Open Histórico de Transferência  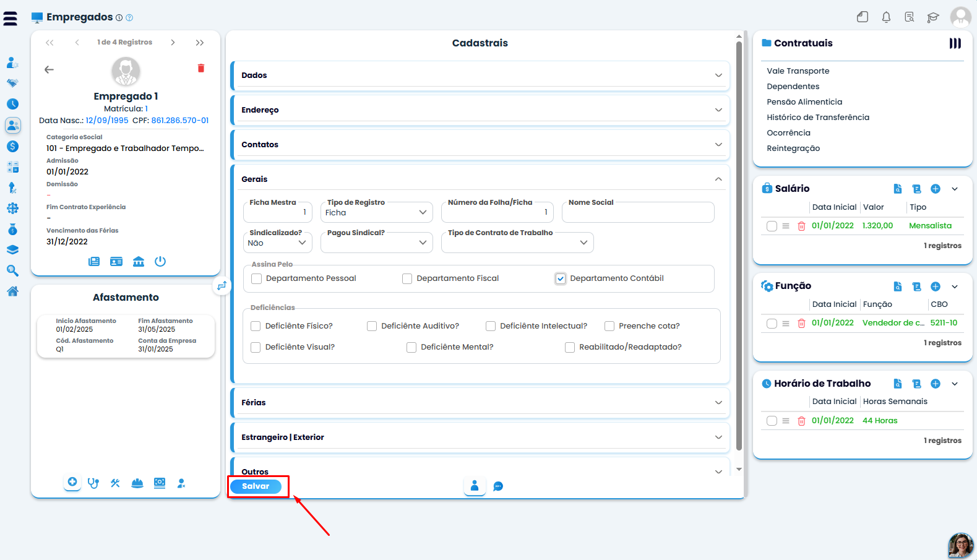818,118
